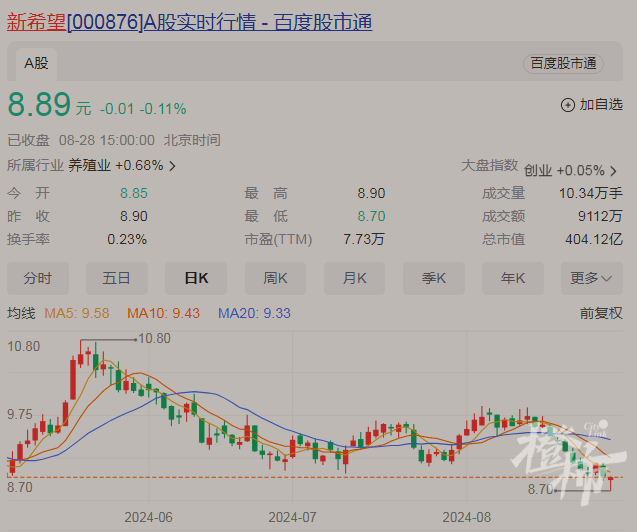
Task: Switch to the 分时 chart tab
Action: click(38, 279)
